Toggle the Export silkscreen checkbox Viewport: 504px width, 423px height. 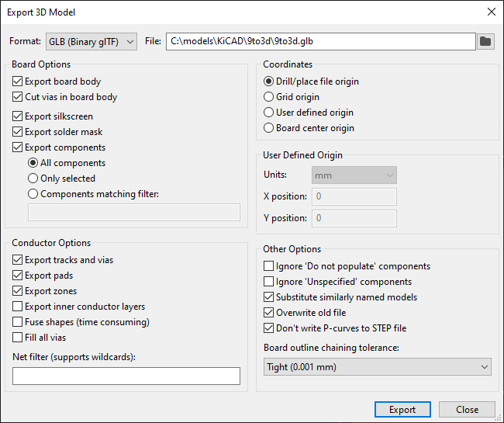(19, 116)
